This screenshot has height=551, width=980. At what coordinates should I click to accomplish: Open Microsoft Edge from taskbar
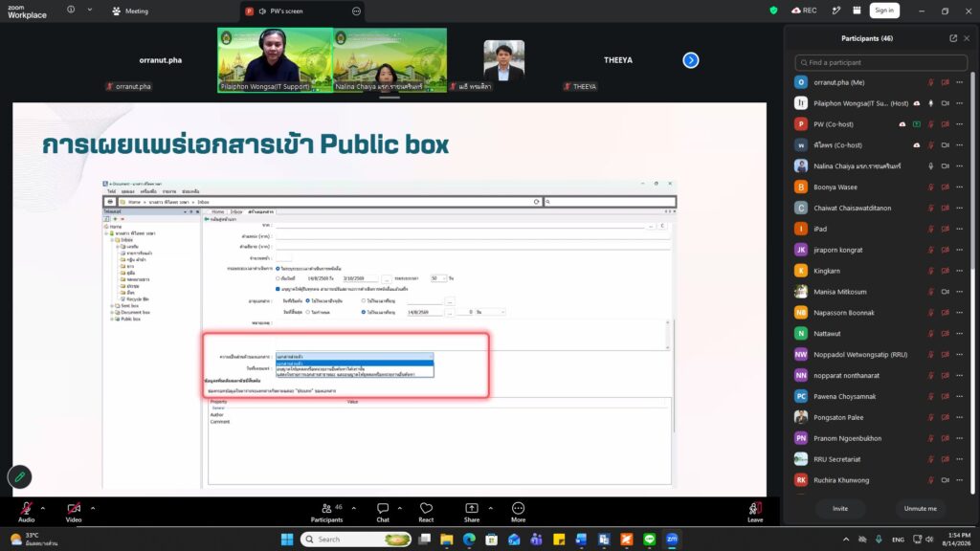[469, 540]
